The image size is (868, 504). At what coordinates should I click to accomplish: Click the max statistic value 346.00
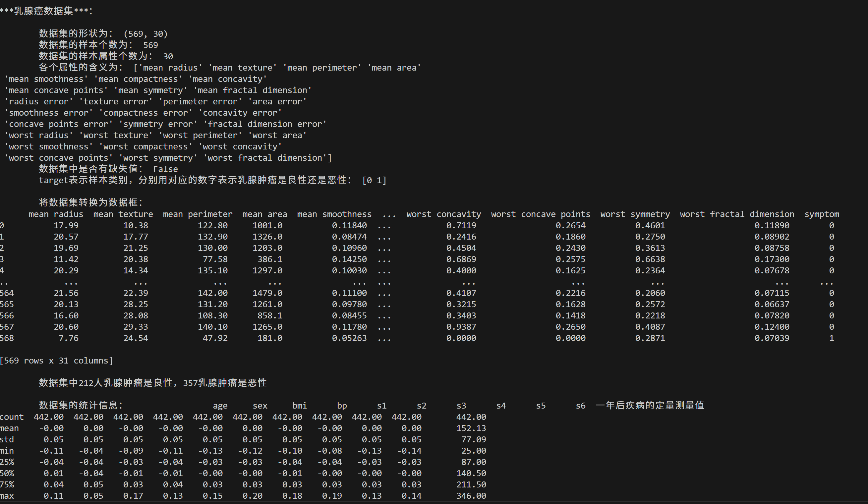471,496
